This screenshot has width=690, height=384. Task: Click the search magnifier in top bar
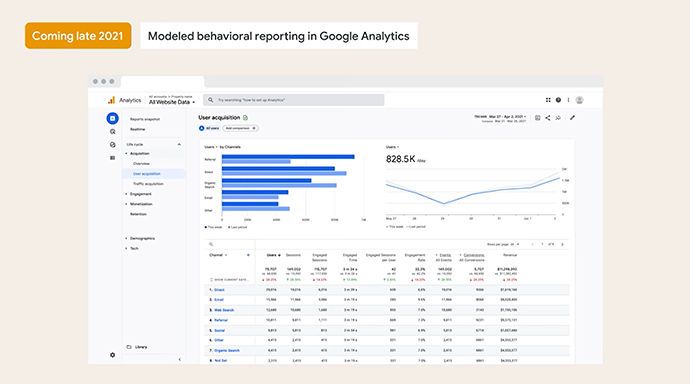[211, 100]
